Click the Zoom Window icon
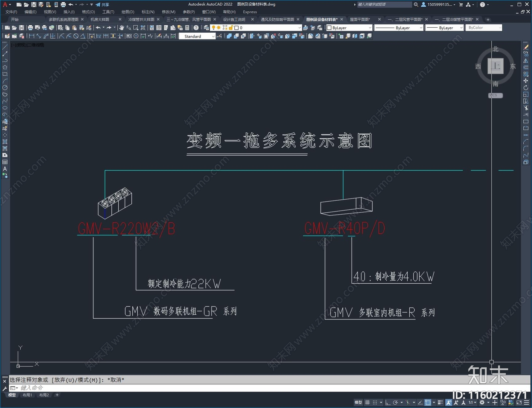Image resolution: width=532 pixels, height=408 pixels. click(136, 28)
